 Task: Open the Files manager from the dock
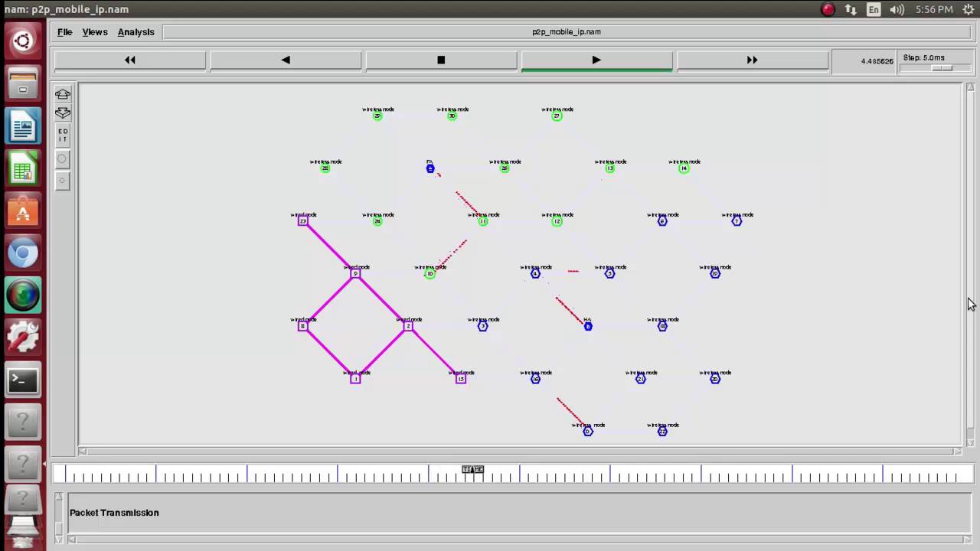pos(23,84)
